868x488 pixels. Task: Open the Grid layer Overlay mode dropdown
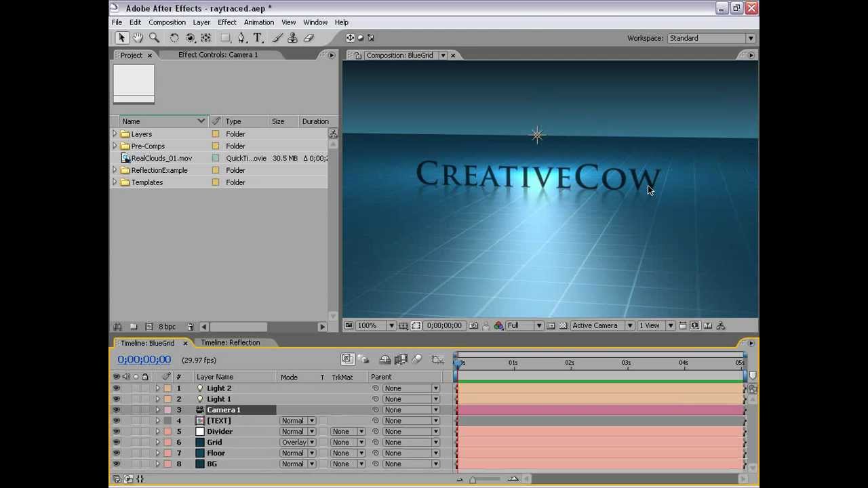click(298, 443)
